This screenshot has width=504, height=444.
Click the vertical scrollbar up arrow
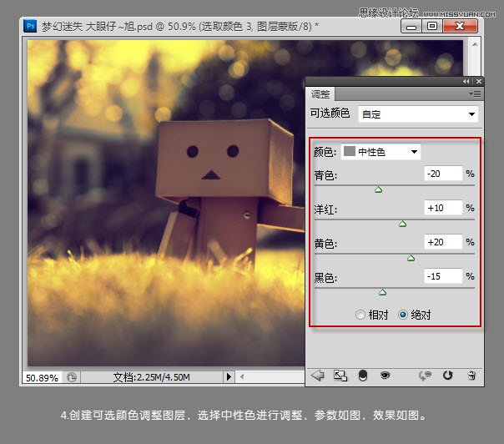click(475, 44)
